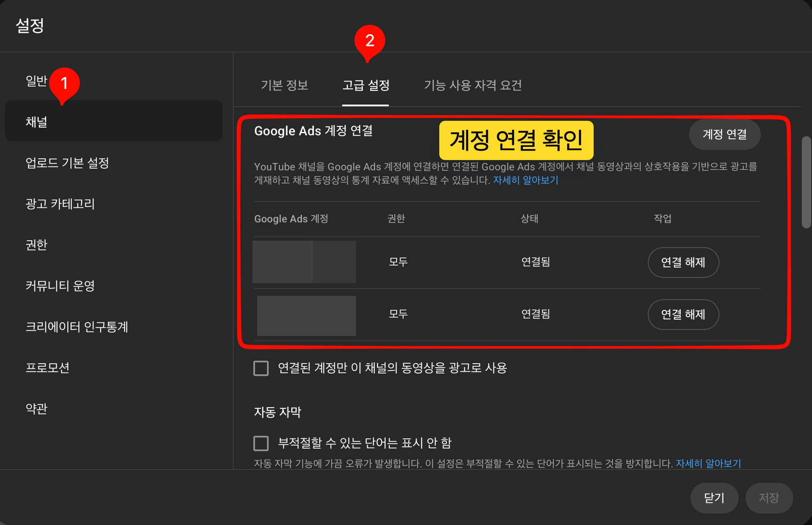The width and height of the screenshot is (812, 525).
Task: Click the '상태' column header
Action: tap(529, 219)
